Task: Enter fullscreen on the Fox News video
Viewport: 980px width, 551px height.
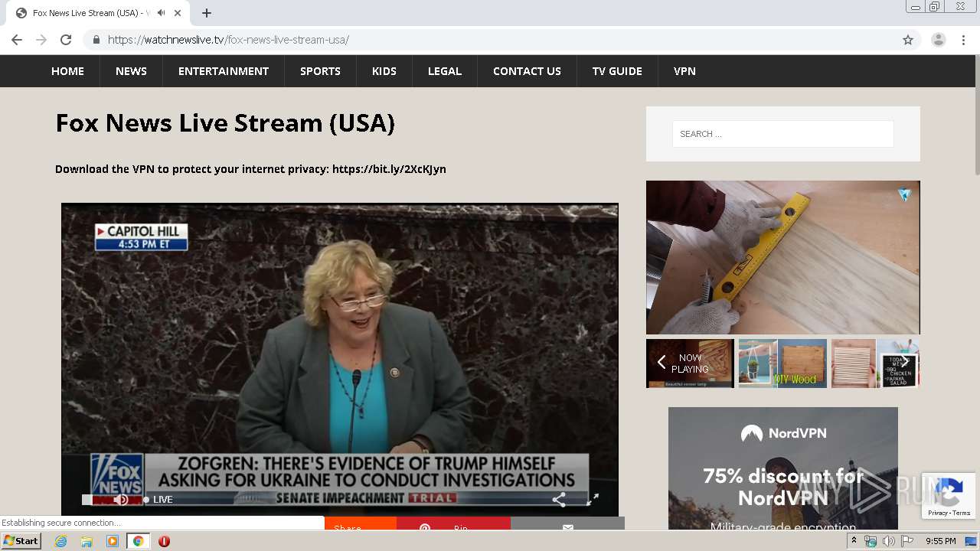Action: tap(593, 500)
